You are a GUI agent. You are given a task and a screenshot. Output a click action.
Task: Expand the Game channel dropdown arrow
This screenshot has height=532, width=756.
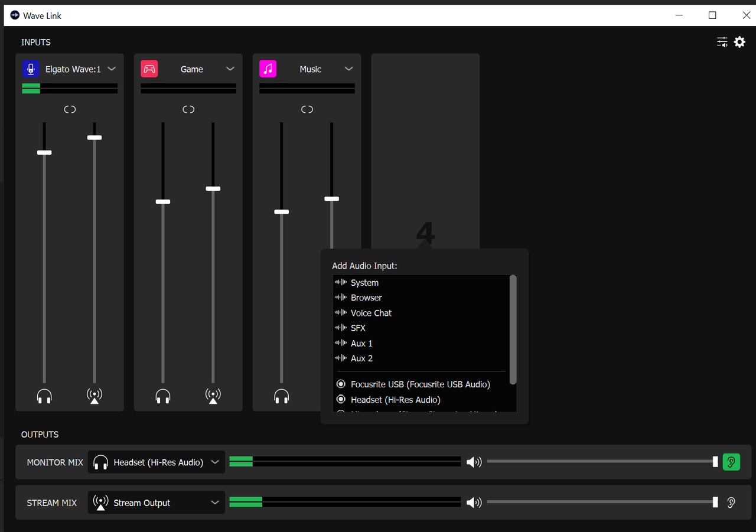tap(230, 69)
